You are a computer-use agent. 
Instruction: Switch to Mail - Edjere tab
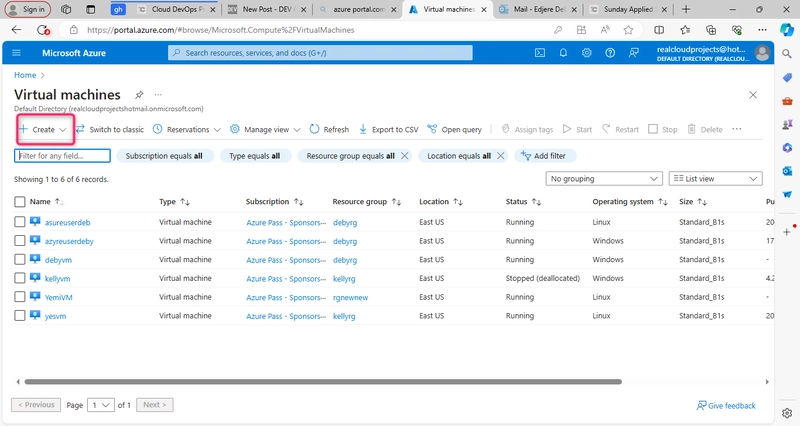click(537, 10)
